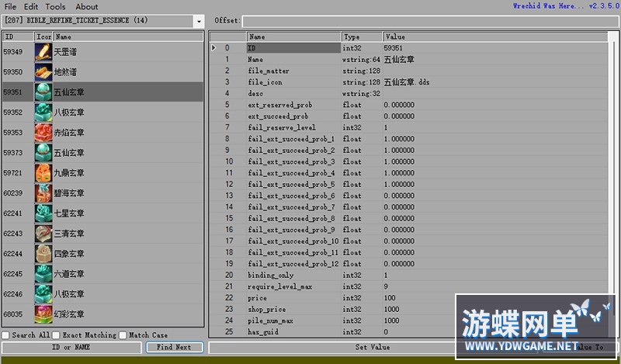This screenshot has width=621, height=364.
Task: Click the Type column header in properties grid
Action: point(362,36)
